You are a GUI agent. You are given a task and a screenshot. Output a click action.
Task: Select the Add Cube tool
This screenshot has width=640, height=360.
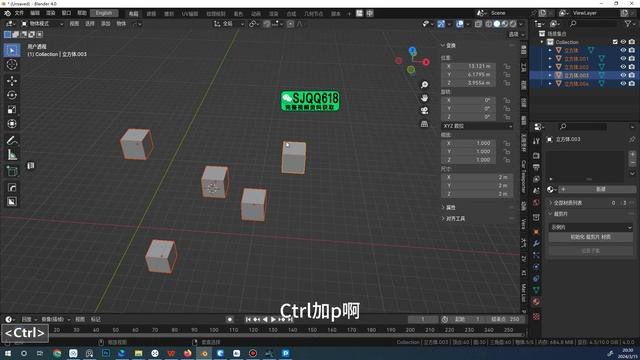coord(12,171)
